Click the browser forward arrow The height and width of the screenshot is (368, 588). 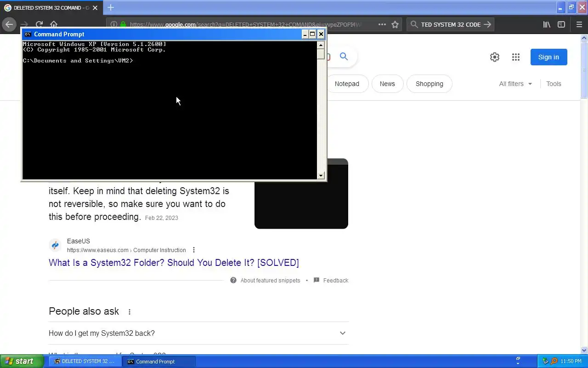click(x=25, y=24)
